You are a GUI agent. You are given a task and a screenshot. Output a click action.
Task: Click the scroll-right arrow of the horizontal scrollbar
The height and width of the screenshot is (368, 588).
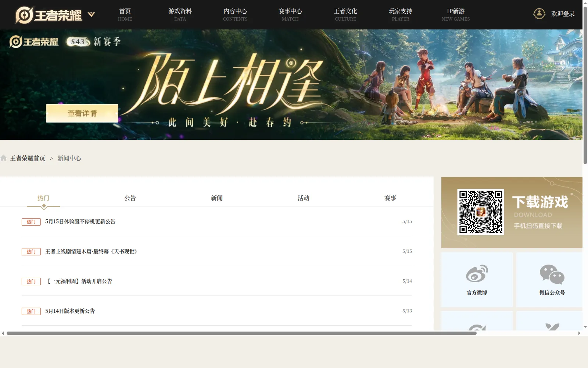[580, 333]
